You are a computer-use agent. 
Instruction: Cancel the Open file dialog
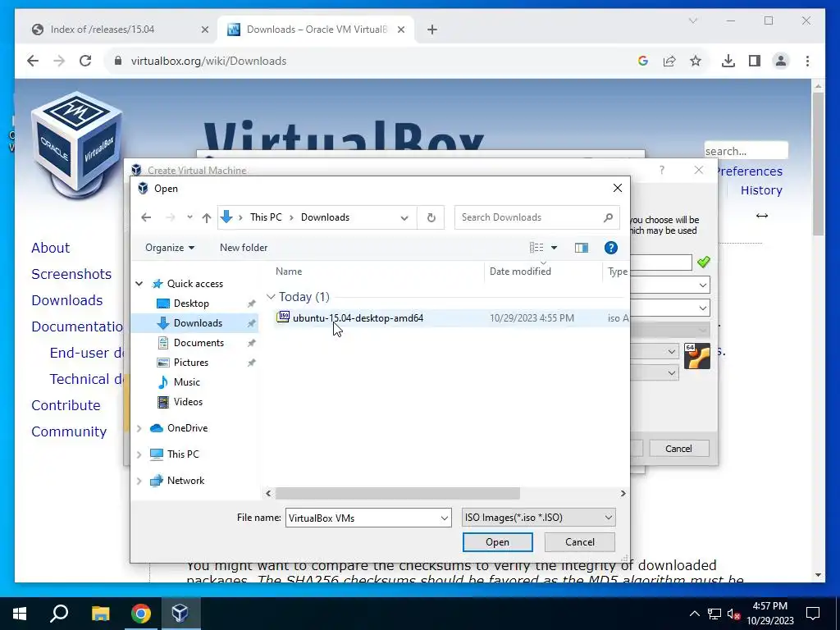580,542
